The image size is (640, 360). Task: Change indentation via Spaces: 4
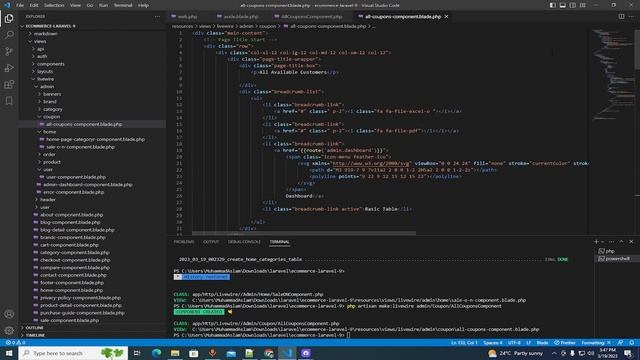(x=493, y=342)
